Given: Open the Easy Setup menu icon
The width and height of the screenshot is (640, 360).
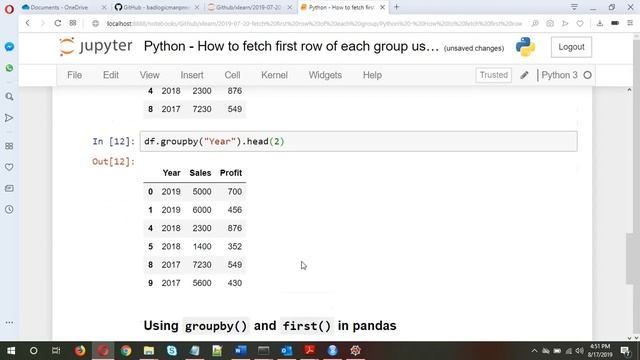Looking at the screenshot, I should 630,23.
